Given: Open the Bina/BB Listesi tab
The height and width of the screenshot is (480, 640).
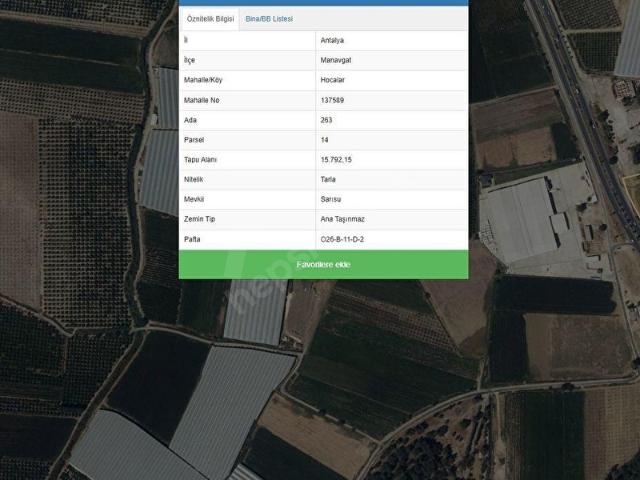Looking at the screenshot, I should click(269, 19).
